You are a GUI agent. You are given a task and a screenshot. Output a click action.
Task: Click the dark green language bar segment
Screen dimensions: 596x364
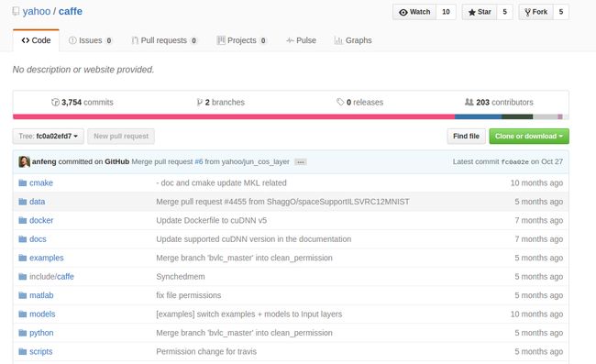(517, 116)
